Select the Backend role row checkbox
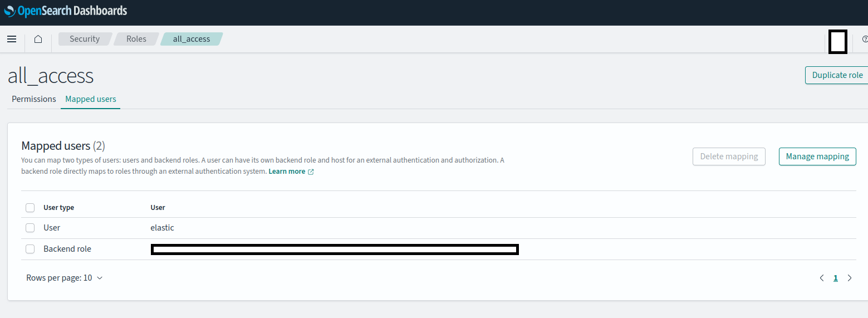The height and width of the screenshot is (318, 868). point(30,249)
